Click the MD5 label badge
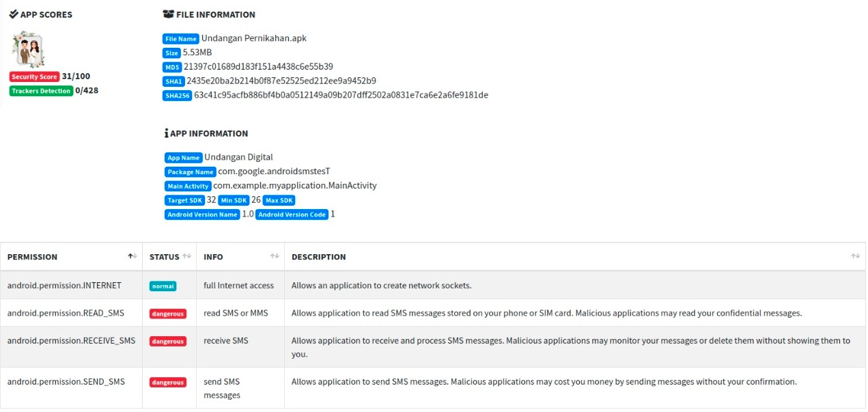Screen dimensions: 868x412 tap(172, 67)
